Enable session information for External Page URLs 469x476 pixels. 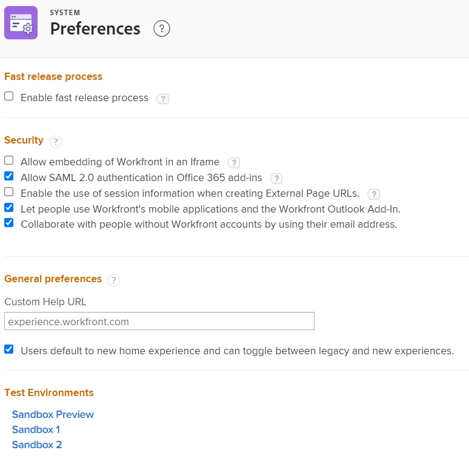(x=9, y=192)
